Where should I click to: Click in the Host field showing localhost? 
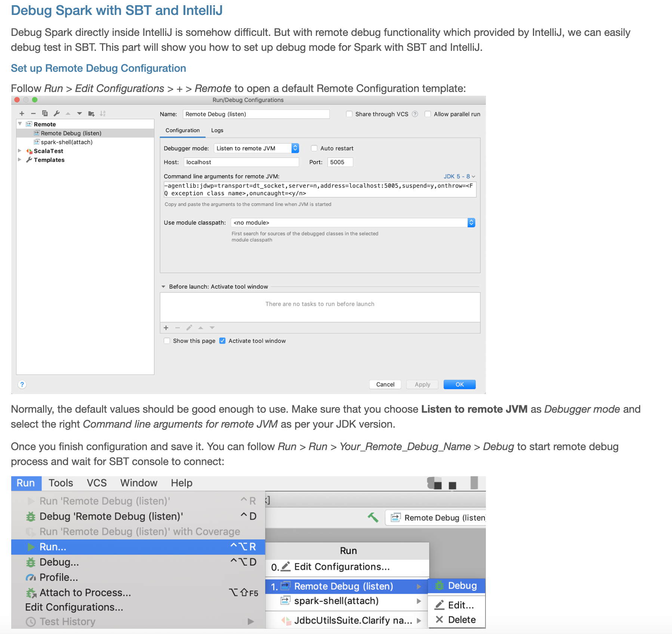pos(241,162)
